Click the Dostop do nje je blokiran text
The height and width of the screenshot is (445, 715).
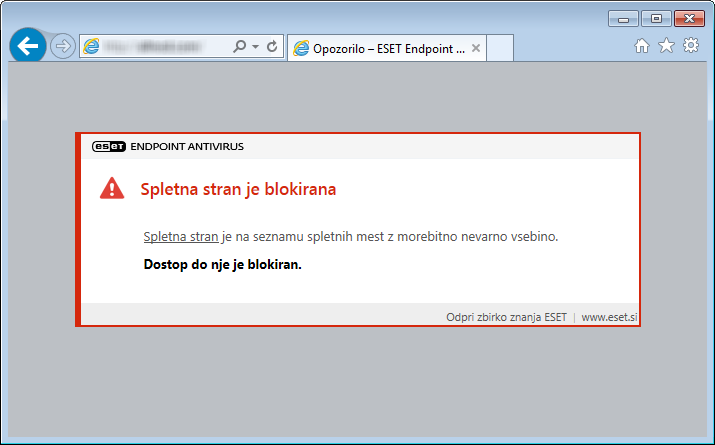(223, 264)
